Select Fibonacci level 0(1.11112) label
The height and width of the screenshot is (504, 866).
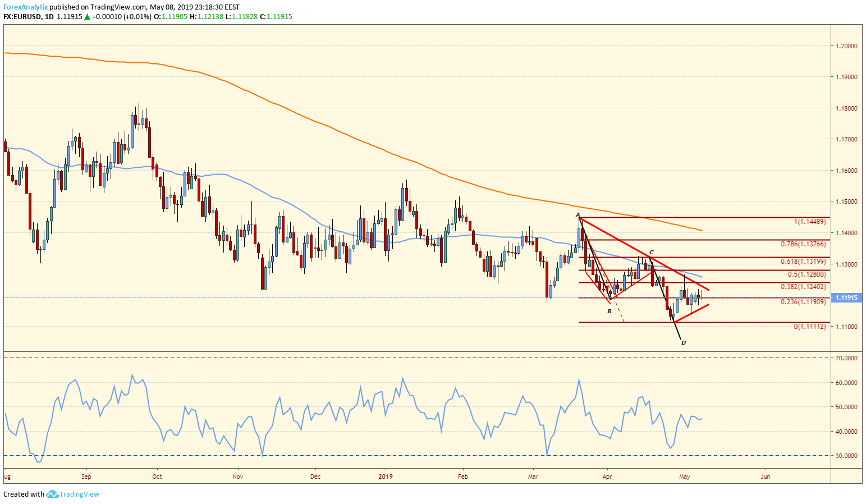point(810,326)
